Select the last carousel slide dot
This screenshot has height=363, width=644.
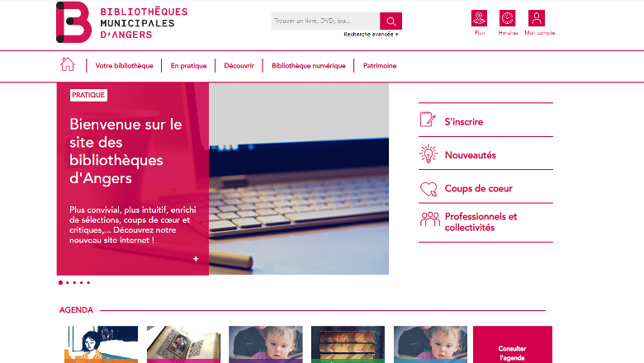point(88,283)
